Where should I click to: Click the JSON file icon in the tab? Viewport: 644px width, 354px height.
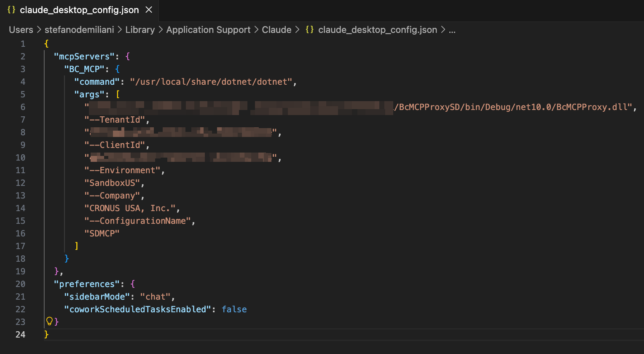point(11,10)
